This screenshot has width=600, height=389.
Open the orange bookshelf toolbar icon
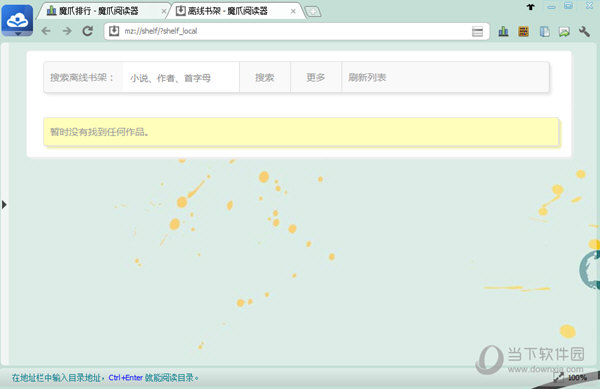(523, 31)
